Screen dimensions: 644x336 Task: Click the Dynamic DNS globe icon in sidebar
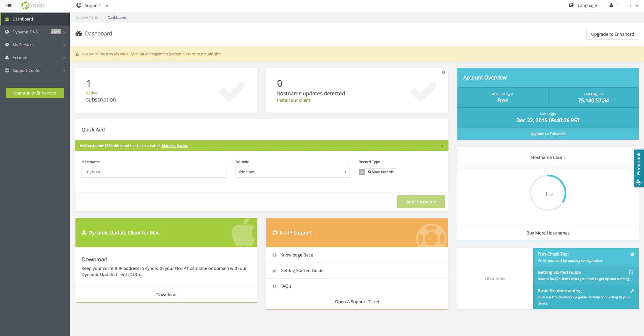[x=7, y=32]
